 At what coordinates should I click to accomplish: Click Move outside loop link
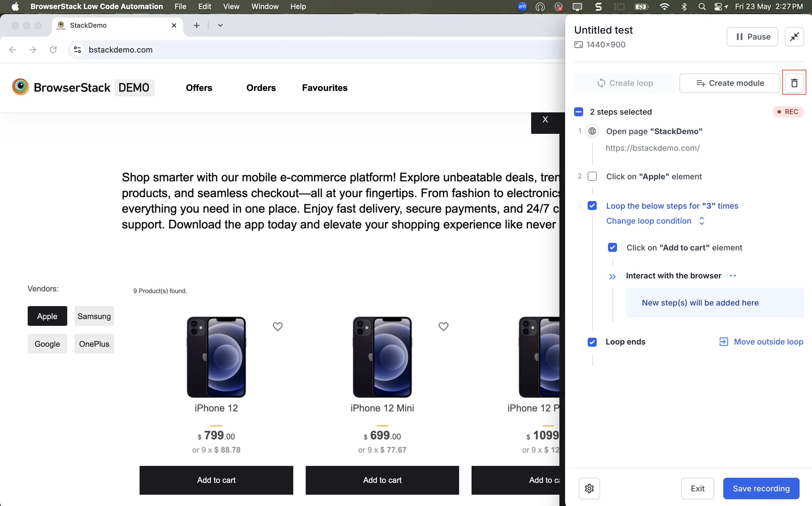(x=768, y=341)
